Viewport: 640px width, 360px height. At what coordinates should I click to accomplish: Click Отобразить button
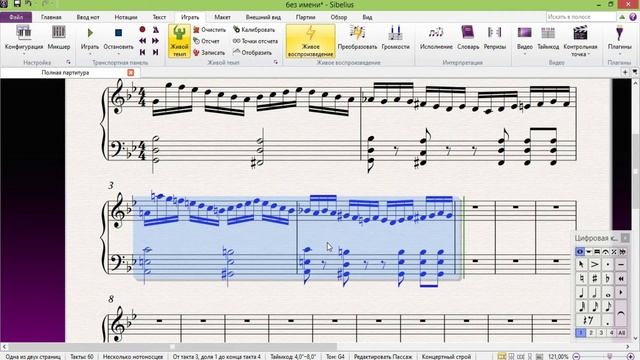[x=252, y=53]
